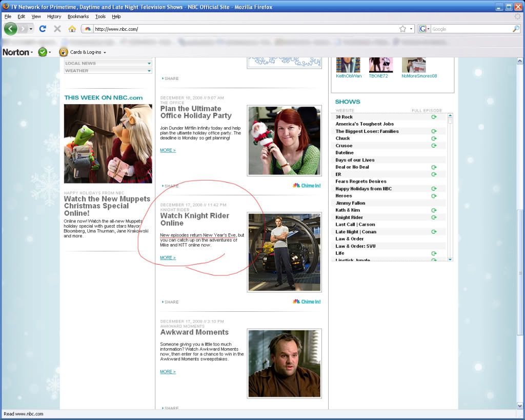
Task: Click the Knight Rider article photo
Action: 284,252
